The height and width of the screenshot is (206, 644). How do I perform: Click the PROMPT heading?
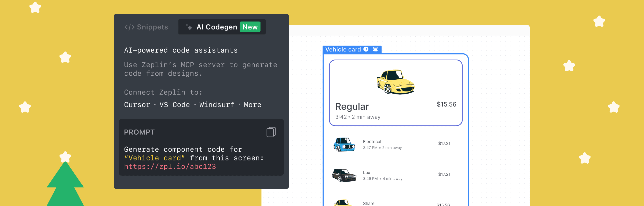pos(139,132)
